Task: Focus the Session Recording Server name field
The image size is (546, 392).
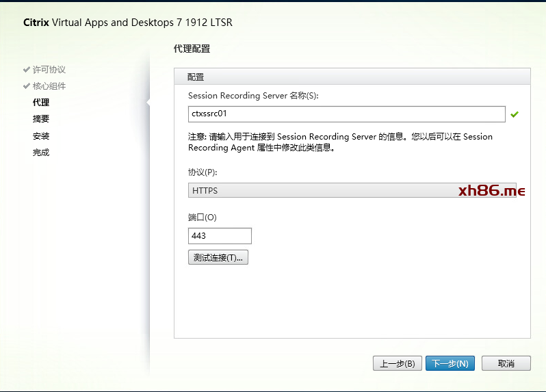Action: click(x=346, y=114)
